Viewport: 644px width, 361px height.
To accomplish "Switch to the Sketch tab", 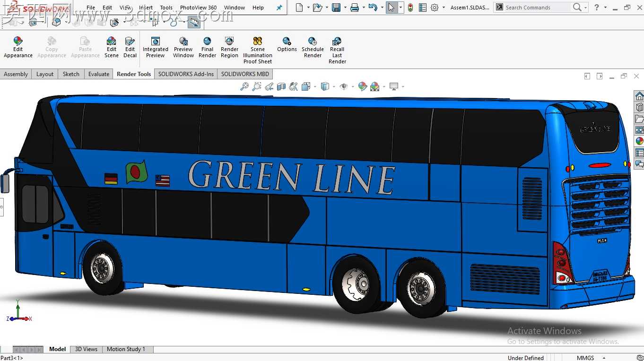I will [71, 74].
